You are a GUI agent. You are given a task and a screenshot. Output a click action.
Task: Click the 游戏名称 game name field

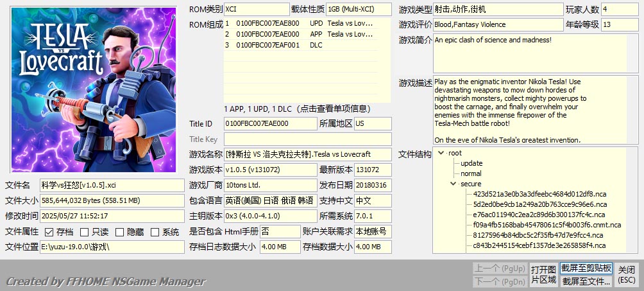(308, 154)
